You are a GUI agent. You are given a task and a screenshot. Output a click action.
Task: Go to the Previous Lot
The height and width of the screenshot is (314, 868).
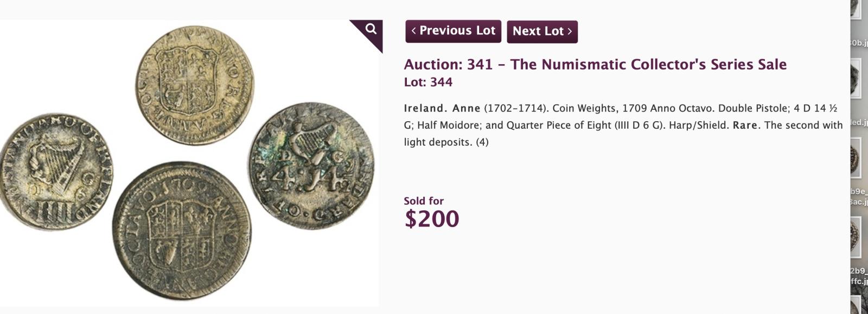[453, 31]
